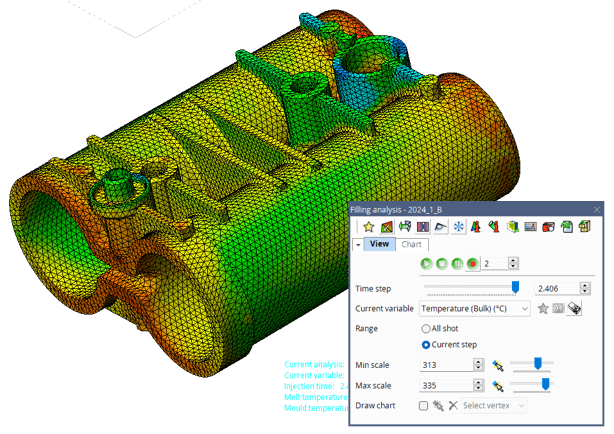The height and width of the screenshot is (434, 614).
Task: Click the snowflake cooling icon
Action: click(458, 227)
